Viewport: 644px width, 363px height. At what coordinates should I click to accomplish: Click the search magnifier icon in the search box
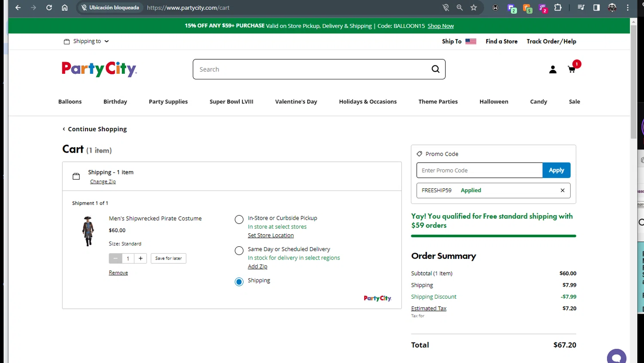[x=435, y=69]
